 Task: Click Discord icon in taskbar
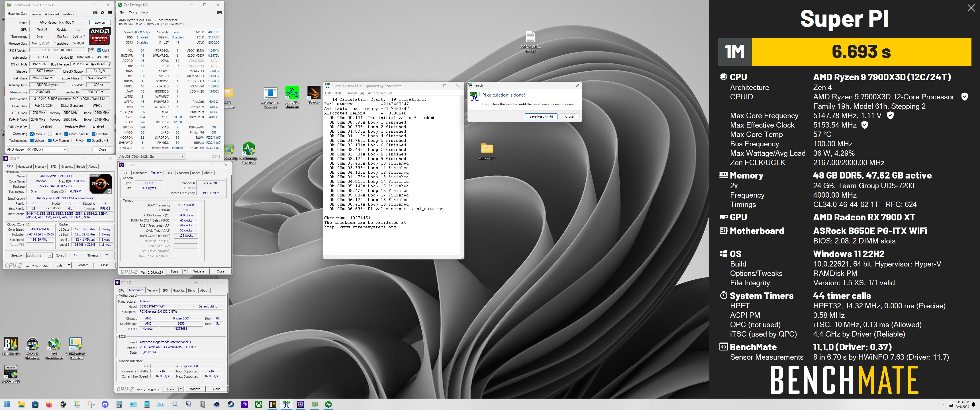tap(105, 404)
